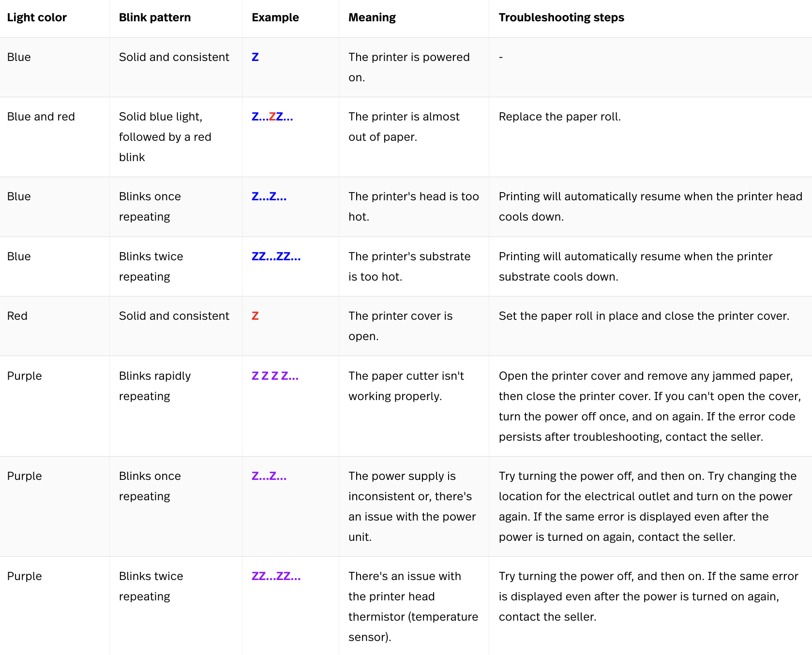Screen dimensions: 812x655
Task: Select "The paper cutter isn't working properly." cell
Action: 406,386
